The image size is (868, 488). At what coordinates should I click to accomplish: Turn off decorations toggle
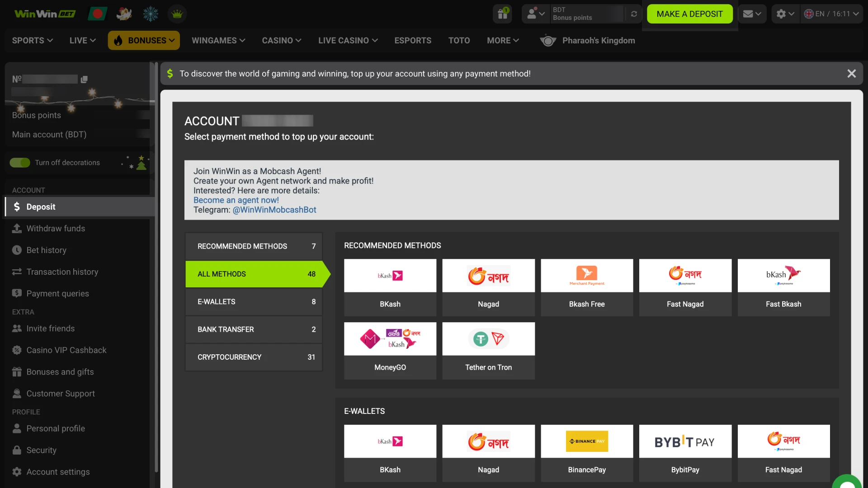[x=20, y=162]
